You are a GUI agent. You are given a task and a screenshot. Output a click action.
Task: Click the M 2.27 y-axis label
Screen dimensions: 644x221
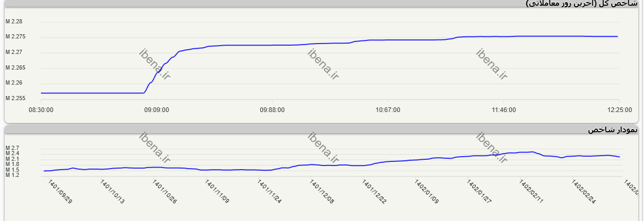point(14,52)
